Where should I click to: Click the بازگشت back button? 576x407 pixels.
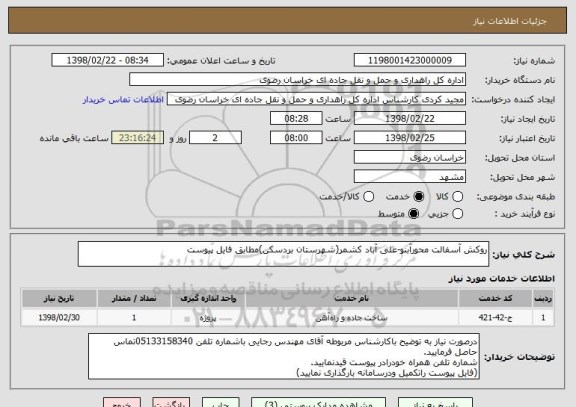click(x=171, y=402)
